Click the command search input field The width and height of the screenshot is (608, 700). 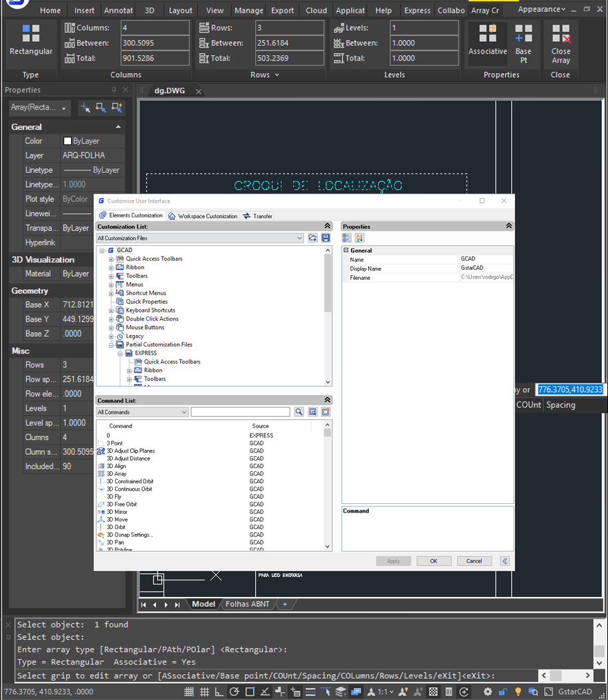(x=240, y=412)
